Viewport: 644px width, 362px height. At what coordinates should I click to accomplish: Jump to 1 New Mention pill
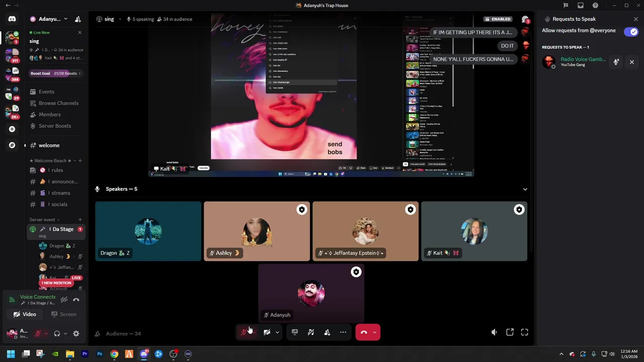[56, 283]
